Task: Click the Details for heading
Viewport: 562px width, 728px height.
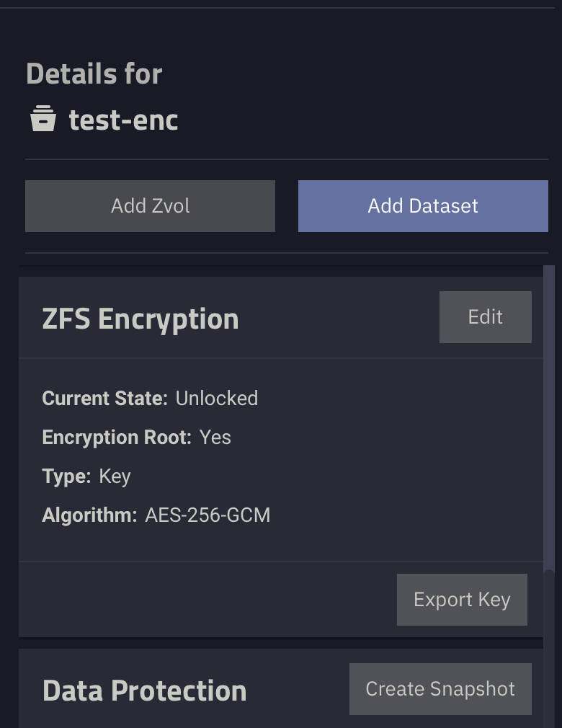Action: point(94,74)
